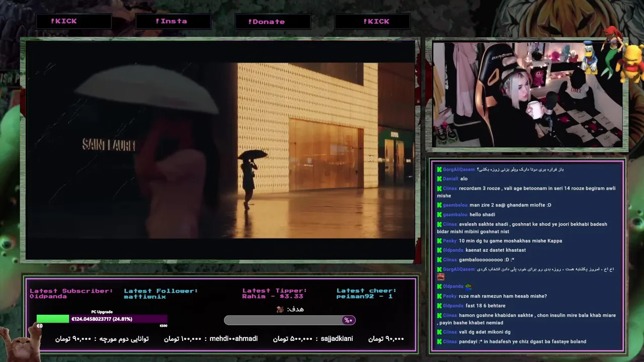
Task: Click the Kick logo beside "vali dg adat mikoni"
Action: 439,332
